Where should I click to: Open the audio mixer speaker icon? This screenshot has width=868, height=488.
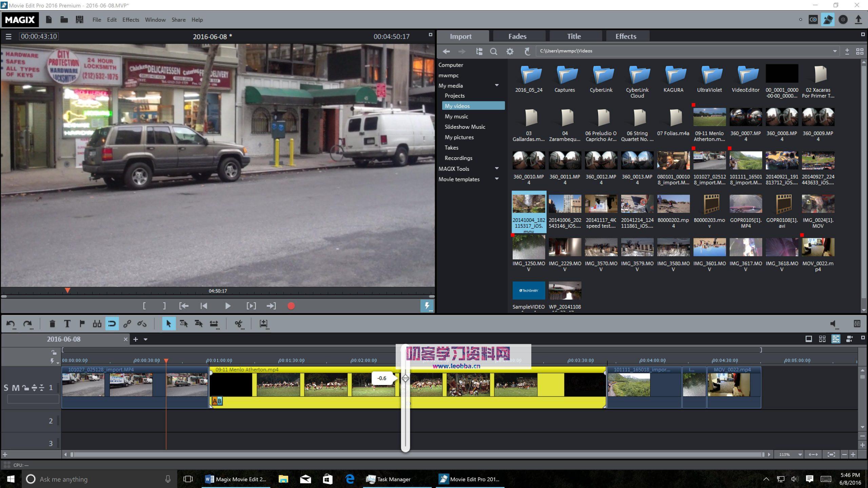point(834,324)
